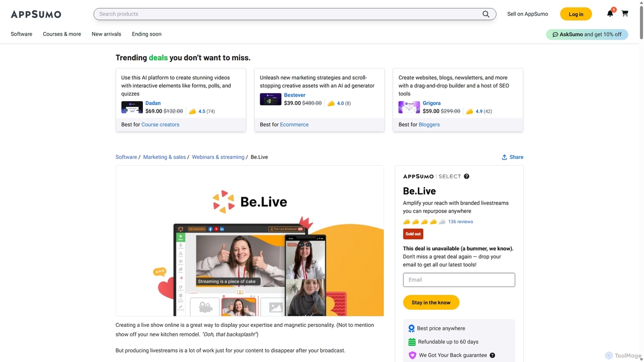The image size is (644, 362).
Task: Click Sell on AppSumo link
Action: tap(527, 14)
